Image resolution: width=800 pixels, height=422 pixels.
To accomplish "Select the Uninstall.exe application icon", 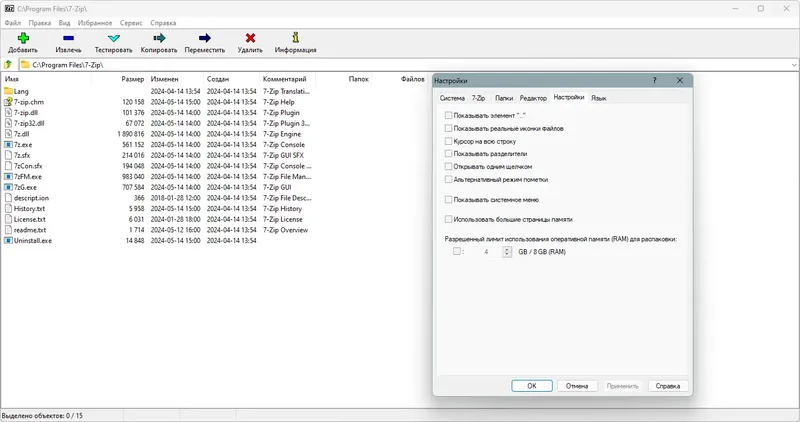I will pos(8,240).
